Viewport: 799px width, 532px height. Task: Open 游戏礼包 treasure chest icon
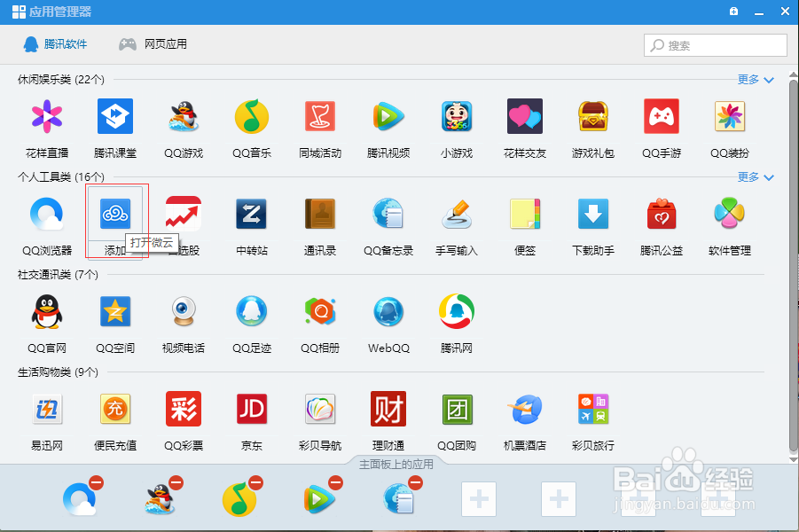pos(593,117)
